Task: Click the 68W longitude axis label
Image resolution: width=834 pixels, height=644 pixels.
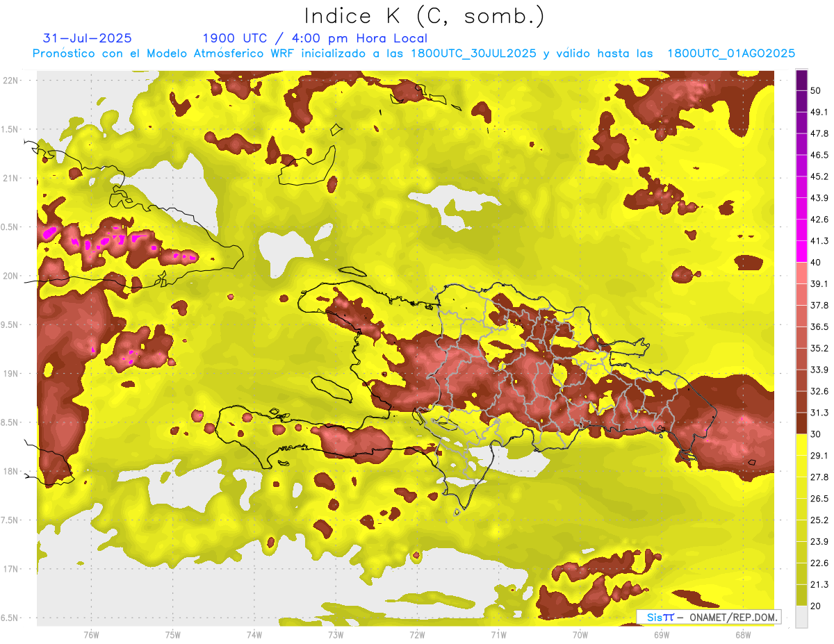Action: tap(742, 634)
